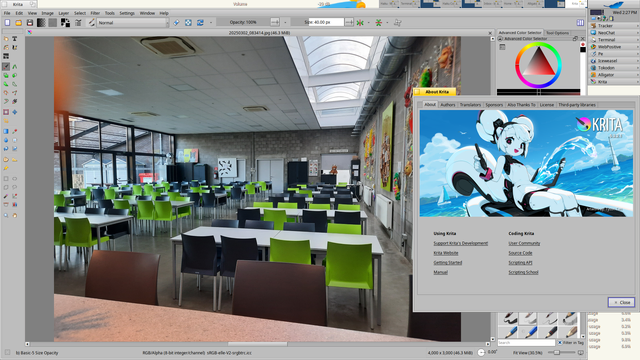Open the fill patterns chooser in toolbar
Screen dimensions: 640x360
point(53,23)
